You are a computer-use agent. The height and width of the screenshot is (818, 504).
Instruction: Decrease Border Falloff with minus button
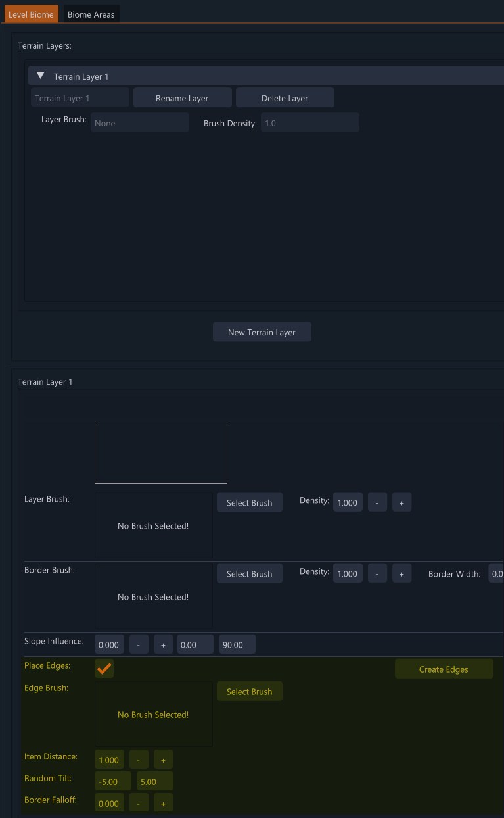click(139, 803)
